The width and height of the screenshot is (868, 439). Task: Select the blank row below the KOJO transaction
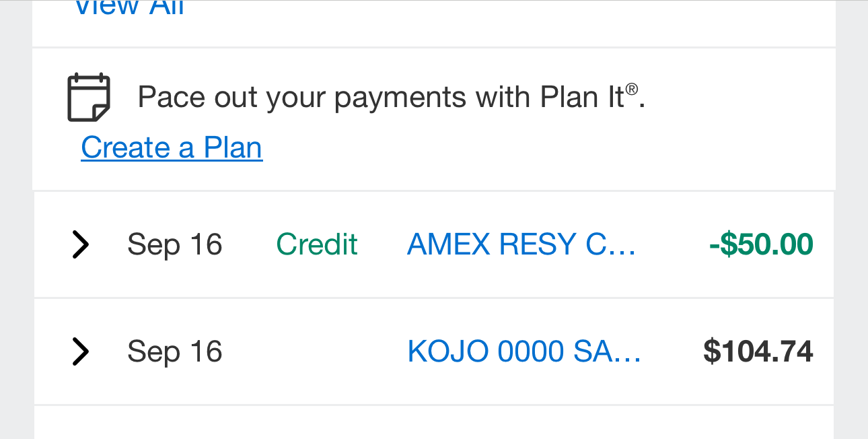tap(434, 423)
